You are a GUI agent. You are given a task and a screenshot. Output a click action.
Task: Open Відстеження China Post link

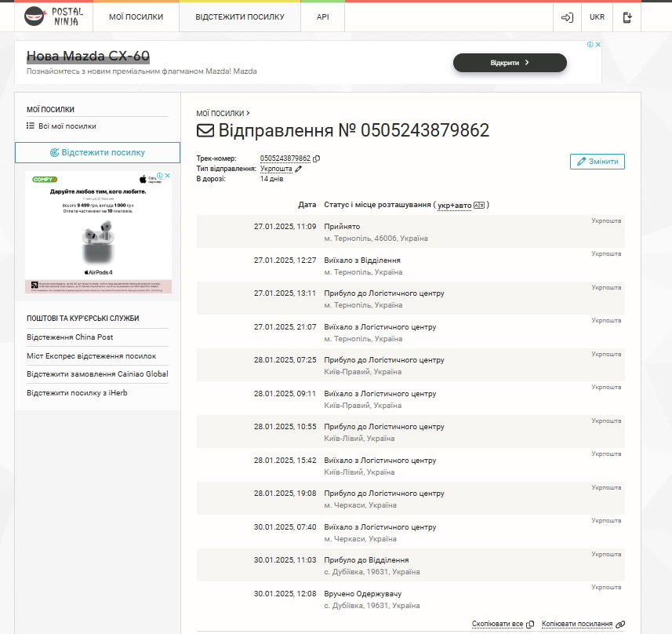(70, 337)
